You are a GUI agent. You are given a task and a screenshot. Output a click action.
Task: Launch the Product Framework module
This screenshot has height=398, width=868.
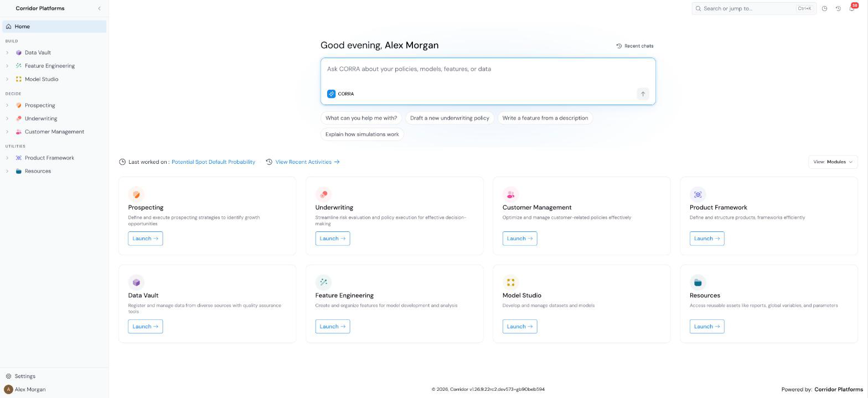[707, 239]
